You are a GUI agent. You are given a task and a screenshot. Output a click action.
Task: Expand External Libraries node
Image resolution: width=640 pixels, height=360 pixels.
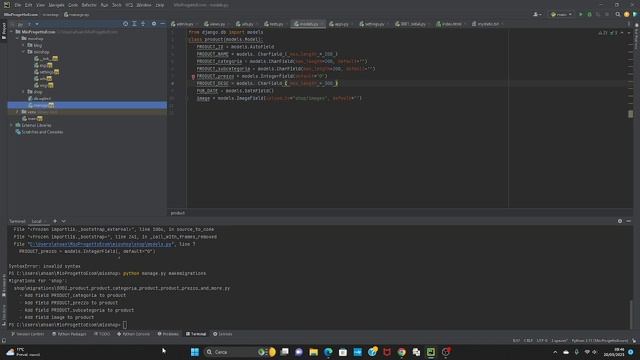[12, 125]
